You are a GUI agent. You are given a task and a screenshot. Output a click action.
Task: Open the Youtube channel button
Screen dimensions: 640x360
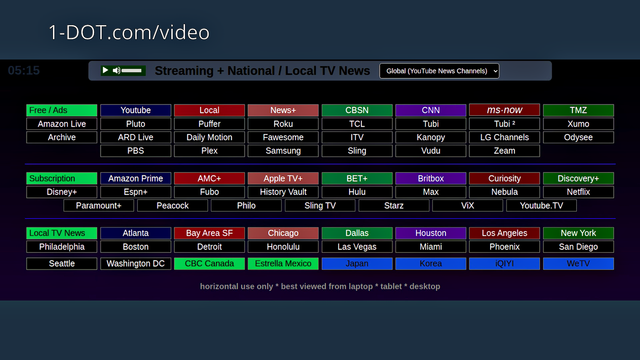[136, 110]
